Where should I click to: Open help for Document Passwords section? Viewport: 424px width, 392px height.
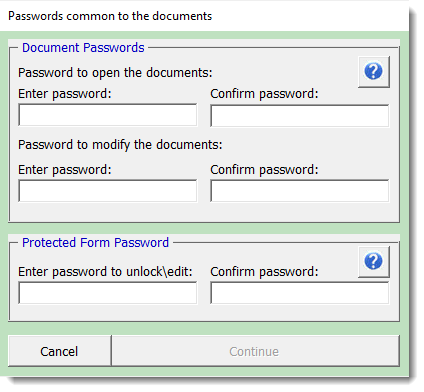pos(374,72)
